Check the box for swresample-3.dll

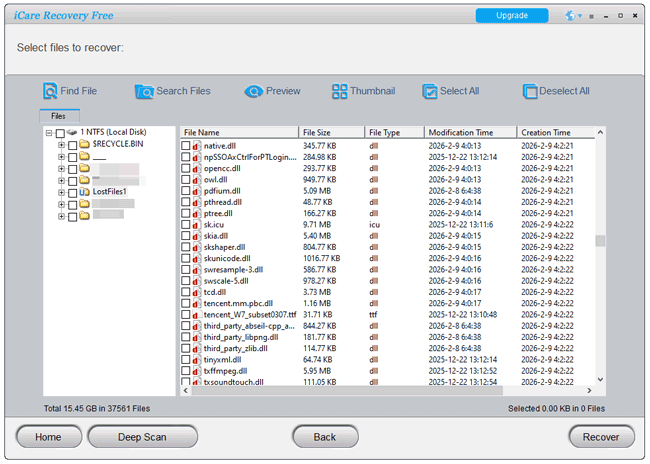point(185,270)
